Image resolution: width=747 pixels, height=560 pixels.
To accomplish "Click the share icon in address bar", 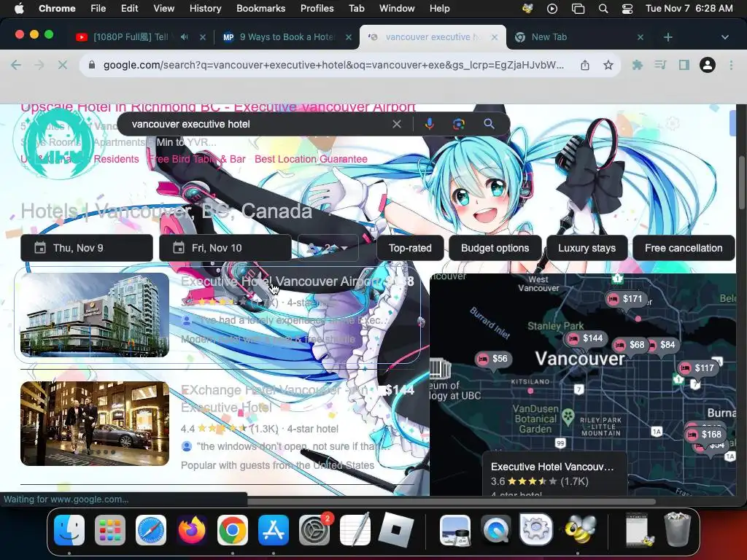I will pyautogui.click(x=585, y=65).
